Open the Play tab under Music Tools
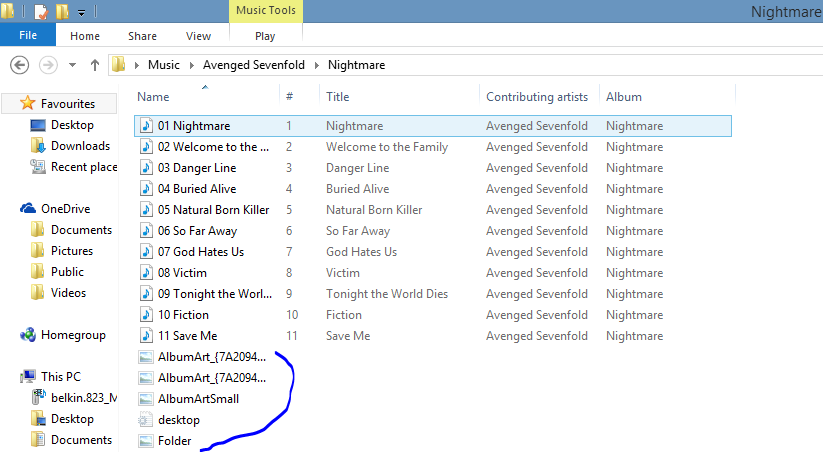Image resolution: width=823 pixels, height=452 pixels. (x=265, y=36)
